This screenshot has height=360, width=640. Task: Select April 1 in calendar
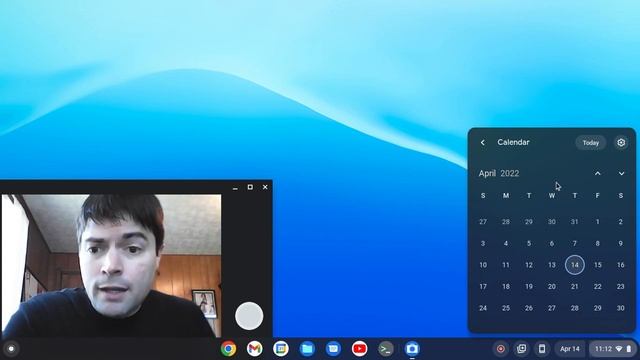pos(598,222)
